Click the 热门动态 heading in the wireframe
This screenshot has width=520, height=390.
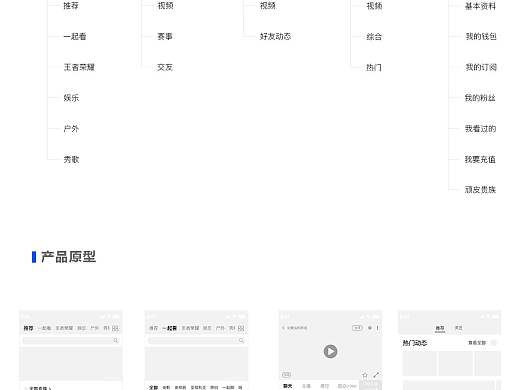tap(415, 343)
